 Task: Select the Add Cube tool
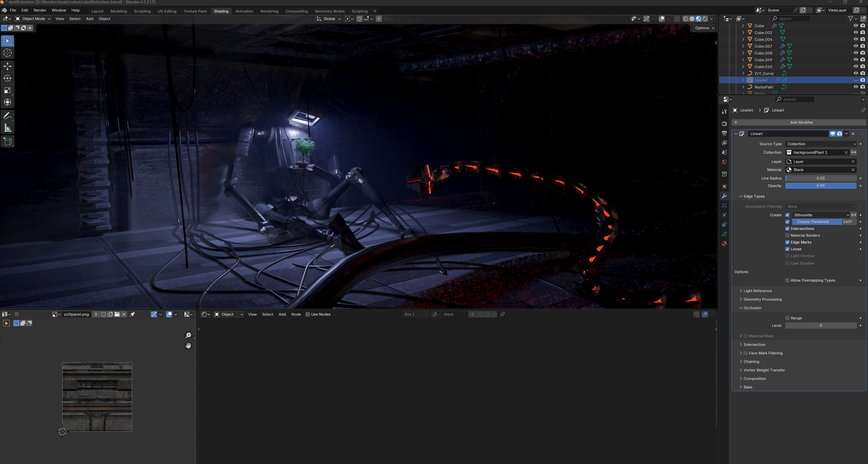[7, 142]
